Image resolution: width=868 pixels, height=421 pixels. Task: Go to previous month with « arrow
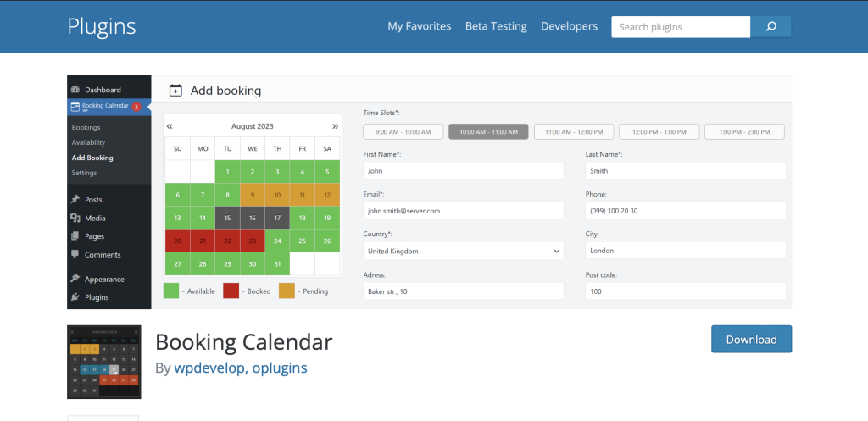click(x=170, y=126)
